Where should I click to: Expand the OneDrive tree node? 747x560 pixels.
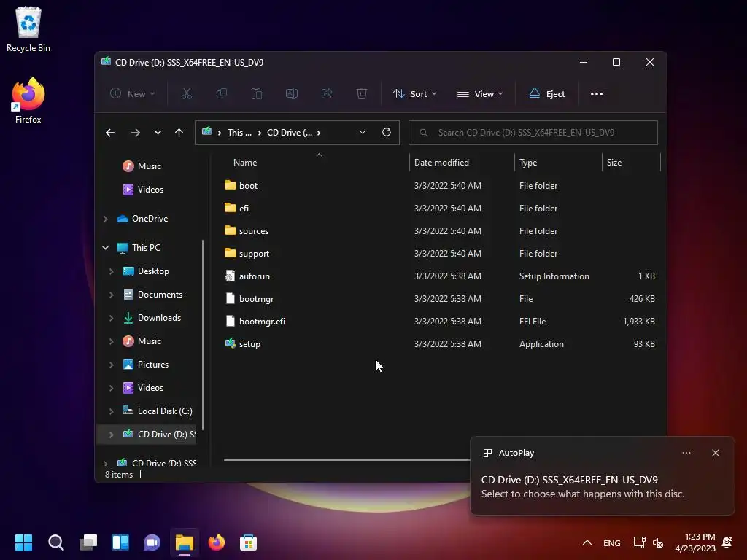(106, 219)
